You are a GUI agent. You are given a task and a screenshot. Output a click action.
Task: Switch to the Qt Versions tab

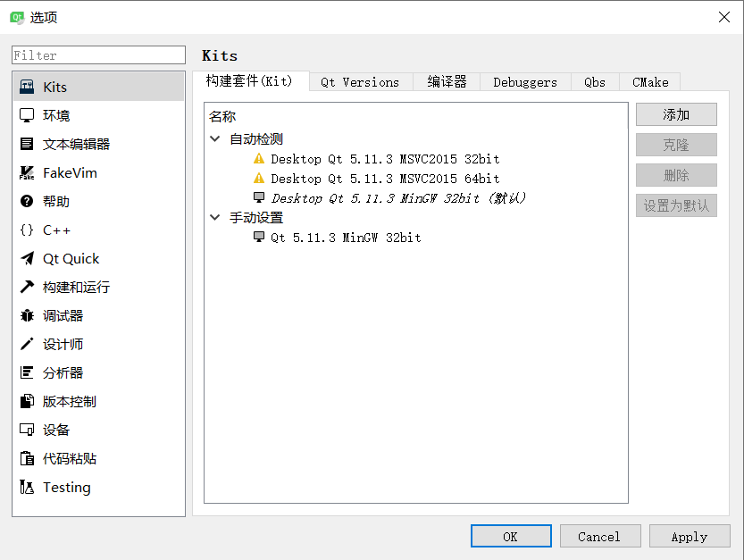(360, 82)
